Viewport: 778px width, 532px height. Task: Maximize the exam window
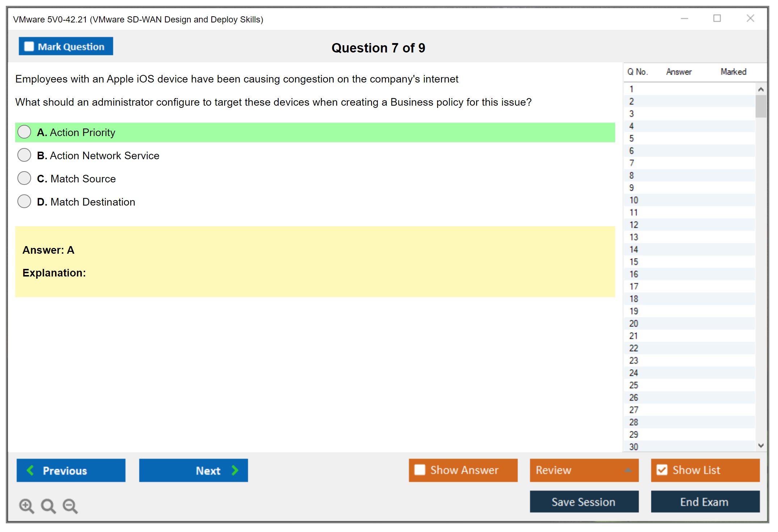[717, 18]
